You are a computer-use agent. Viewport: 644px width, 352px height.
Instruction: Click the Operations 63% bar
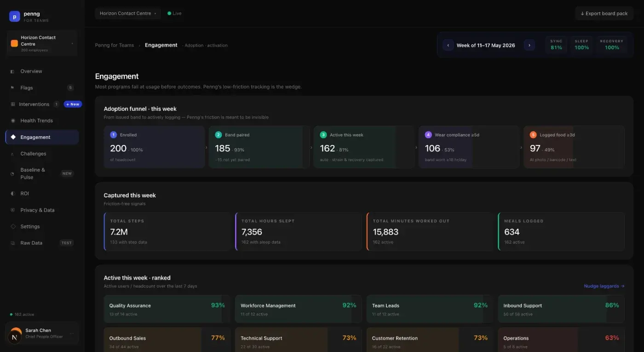tap(561, 340)
